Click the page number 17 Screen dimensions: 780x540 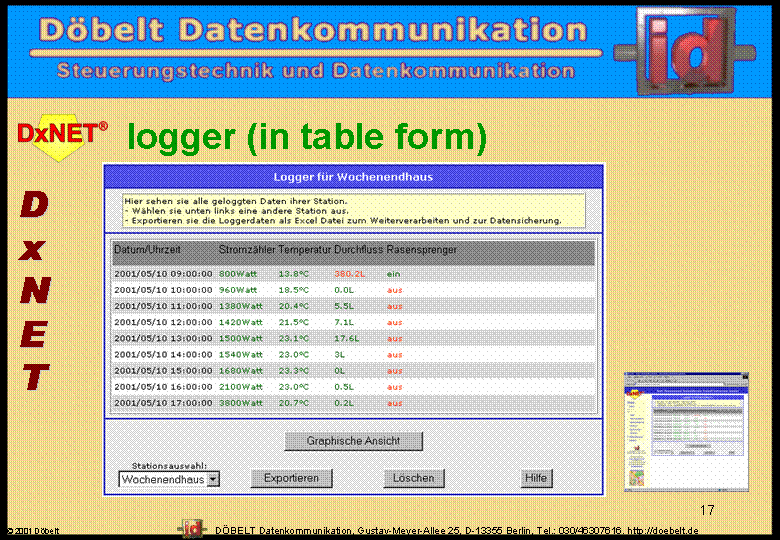coord(707,510)
